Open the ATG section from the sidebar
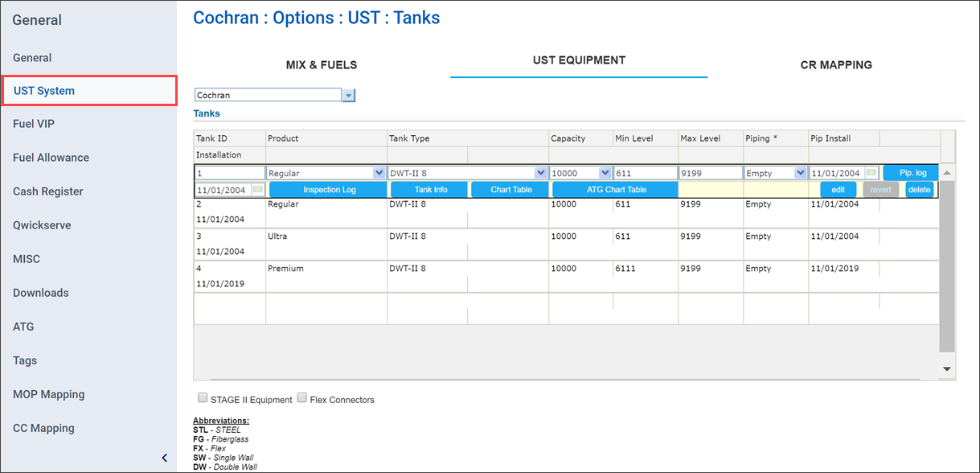980x473 pixels. tap(24, 327)
